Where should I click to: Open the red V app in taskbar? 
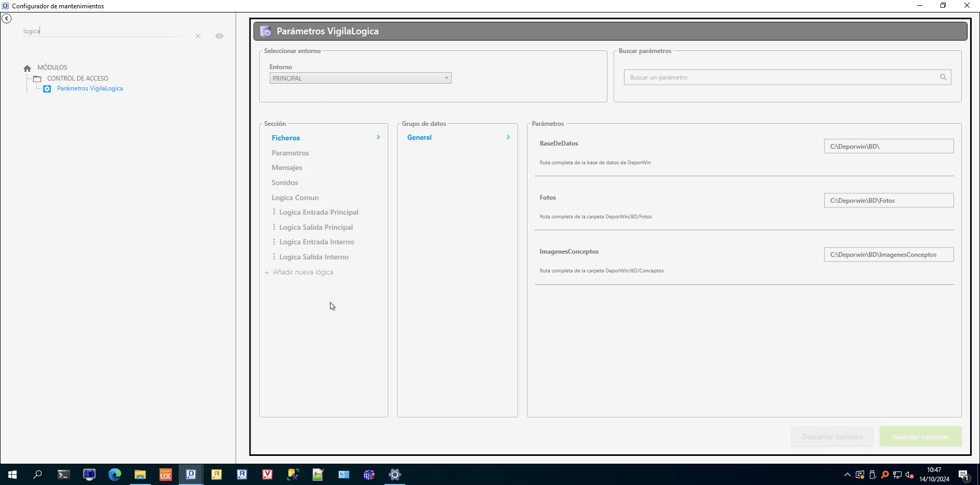tap(267, 475)
